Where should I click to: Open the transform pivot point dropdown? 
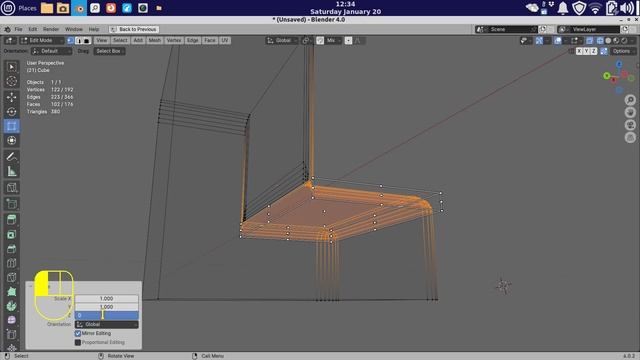coord(306,40)
